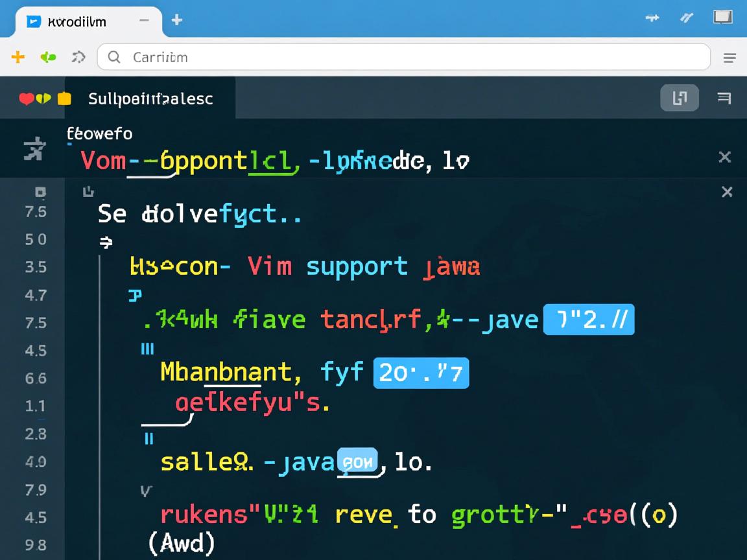Screen dimensions: 747x560
Task: Expand the feowefo section above the Vom line
Action: pos(99,134)
